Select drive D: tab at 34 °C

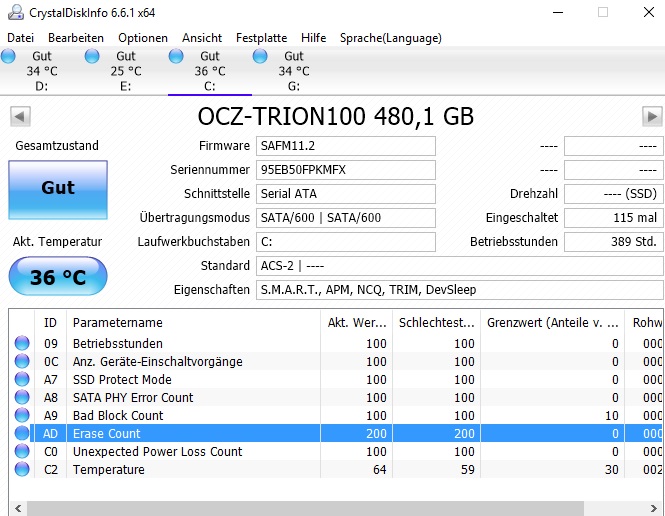point(42,71)
